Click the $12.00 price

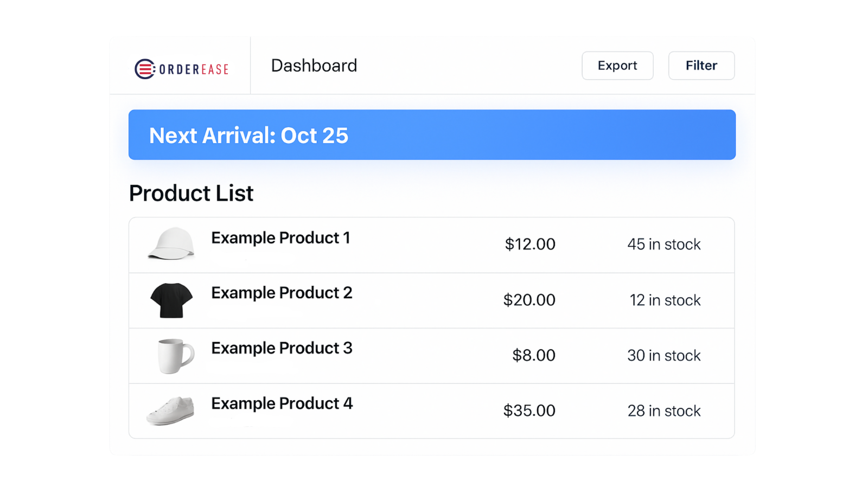click(530, 244)
